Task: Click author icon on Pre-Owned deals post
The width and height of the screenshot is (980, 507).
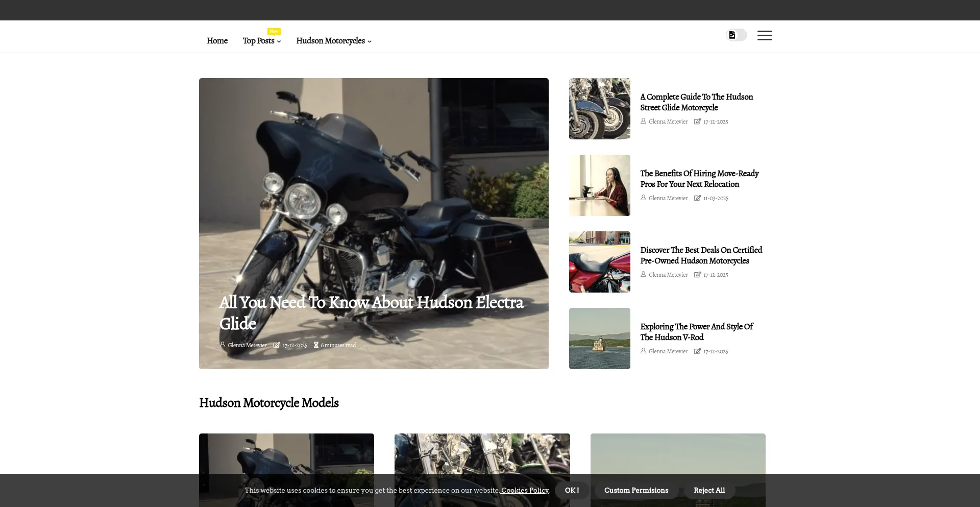Action: [644, 275]
